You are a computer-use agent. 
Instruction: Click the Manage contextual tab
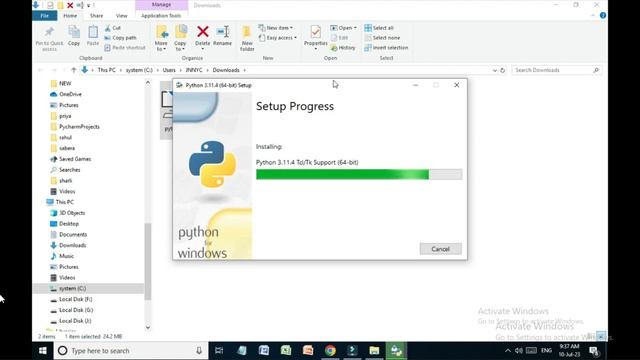pyautogui.click(x=161, y=4)
